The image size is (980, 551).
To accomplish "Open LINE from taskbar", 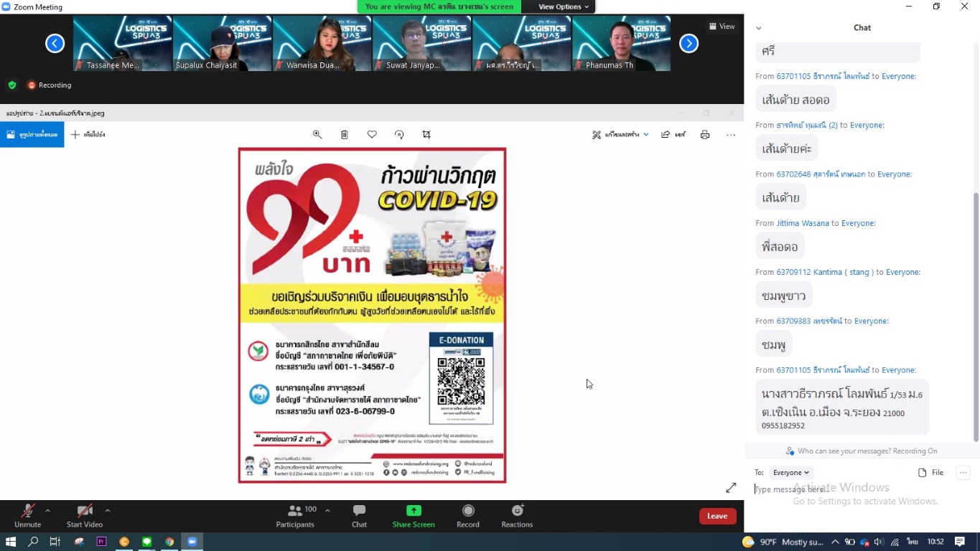I will tap(146, 542).
